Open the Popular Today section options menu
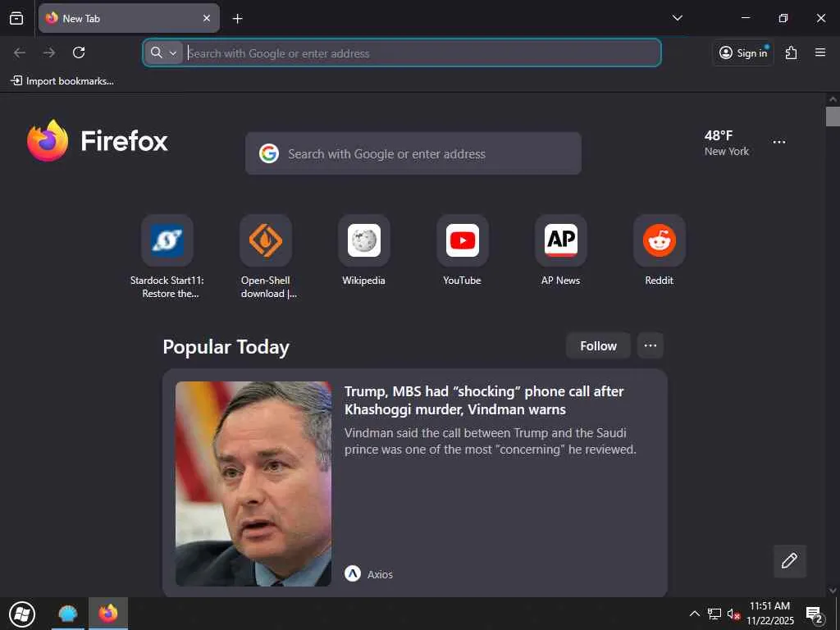This screenshot has width=840, height=630. 651,345
